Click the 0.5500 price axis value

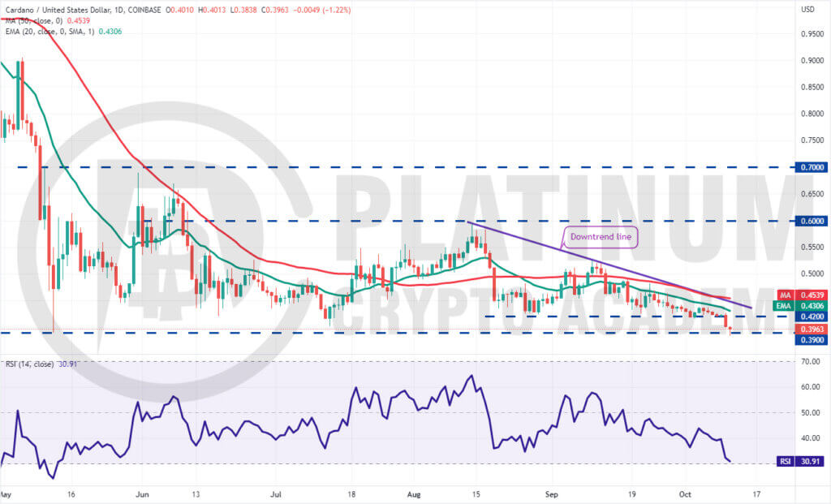coord(812,247)
